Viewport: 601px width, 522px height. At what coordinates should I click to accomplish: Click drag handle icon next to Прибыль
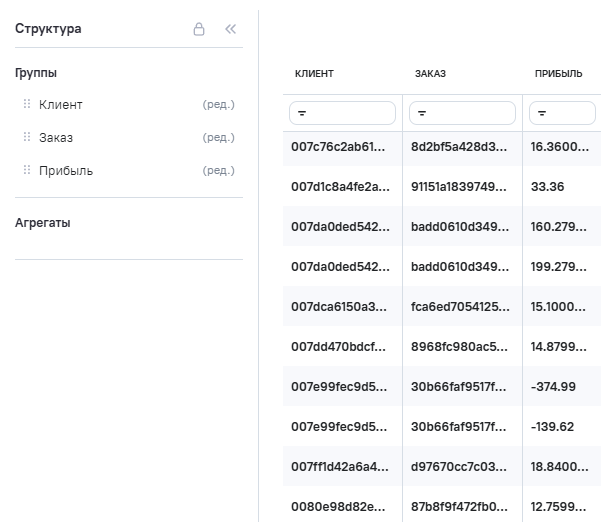[x=27, y=171]
